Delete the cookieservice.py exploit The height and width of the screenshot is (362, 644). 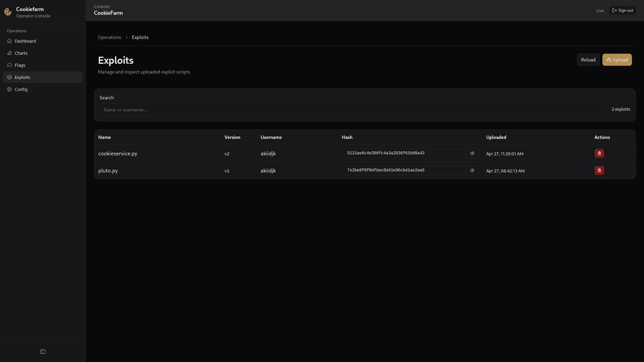point(599,153)
